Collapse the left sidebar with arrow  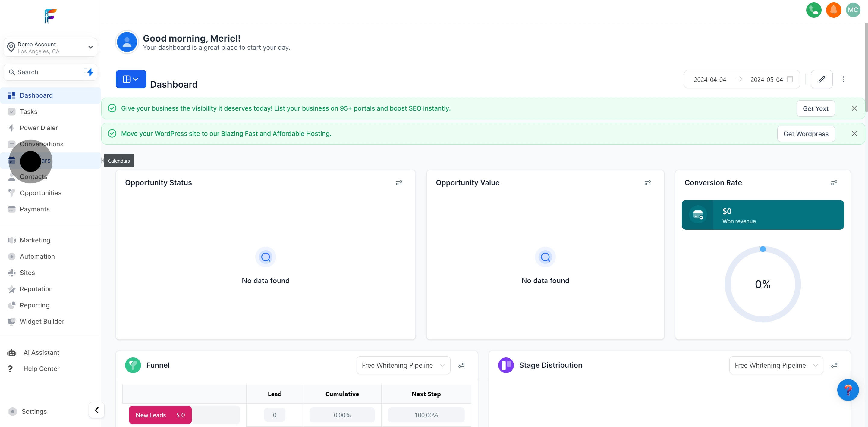(x=97, y=410)
